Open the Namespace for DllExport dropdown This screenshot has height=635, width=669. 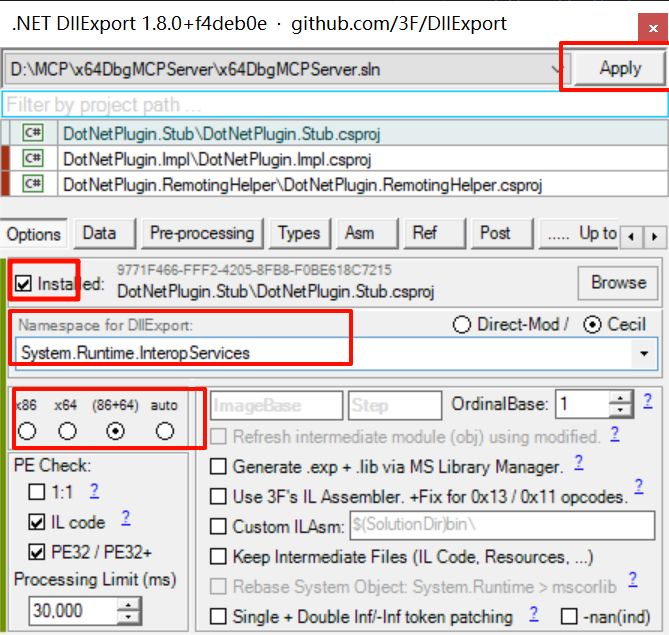(641, 353)
